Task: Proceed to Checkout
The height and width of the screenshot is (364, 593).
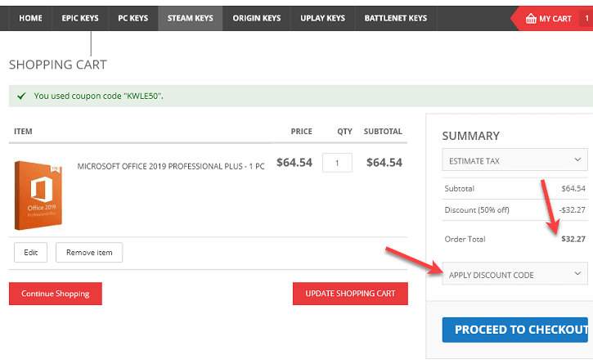Action: click(515, 330)
